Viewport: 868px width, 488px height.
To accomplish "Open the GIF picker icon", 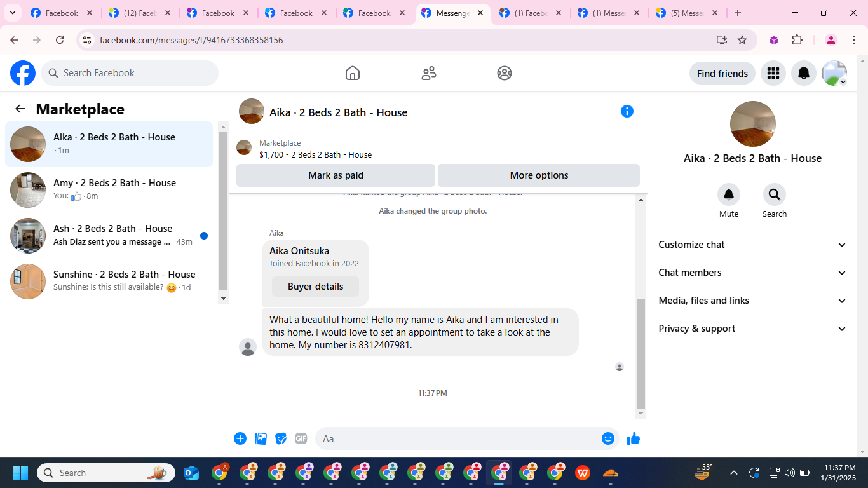I will click(301, 438).
